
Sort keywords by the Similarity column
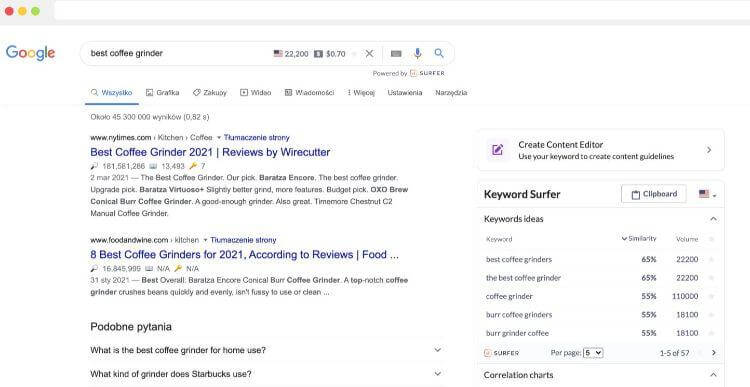tap(639, 239)
